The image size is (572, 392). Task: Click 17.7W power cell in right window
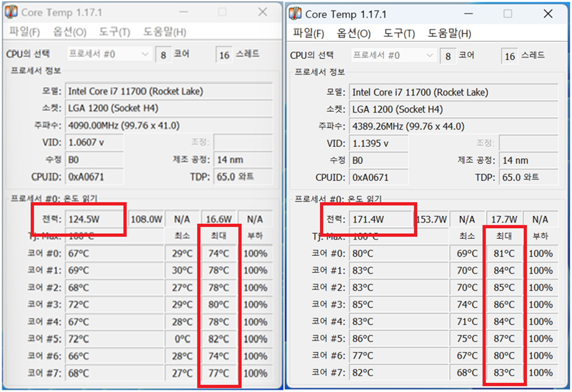(x=504, y=219)
